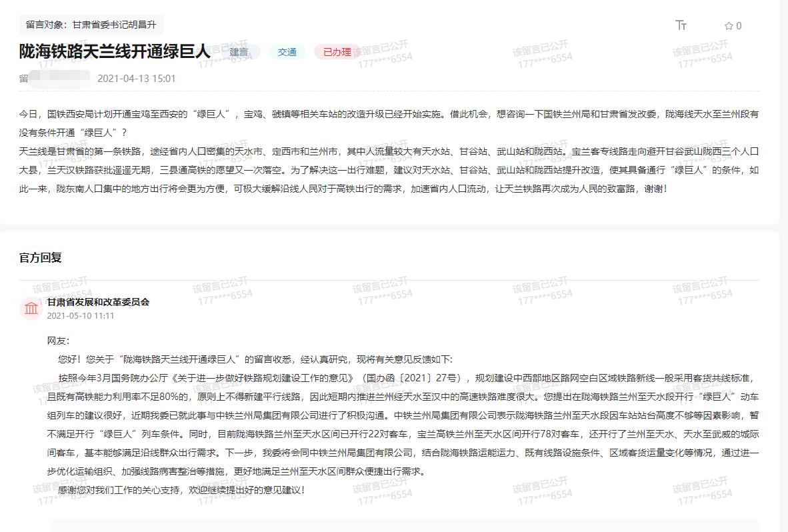Open 甘肃省发展和改革委员会 responder name
This screenshot has height=532, width=788.
click(x=98, y=302)
